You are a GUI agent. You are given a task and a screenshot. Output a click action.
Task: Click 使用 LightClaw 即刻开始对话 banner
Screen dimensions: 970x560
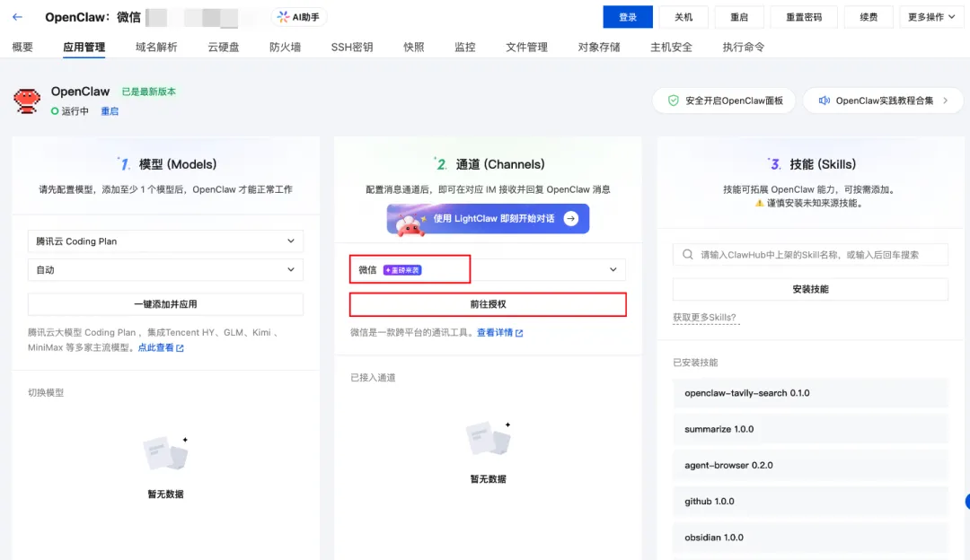click(x=488, y=219)
